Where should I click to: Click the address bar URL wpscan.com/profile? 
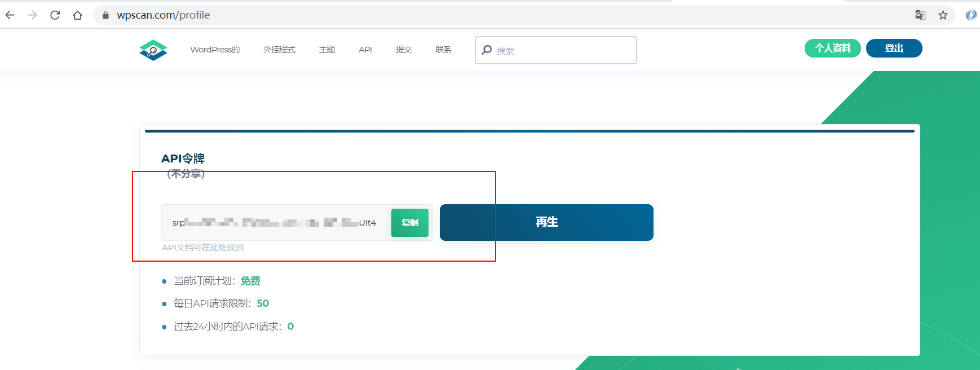tap(164, 15)
